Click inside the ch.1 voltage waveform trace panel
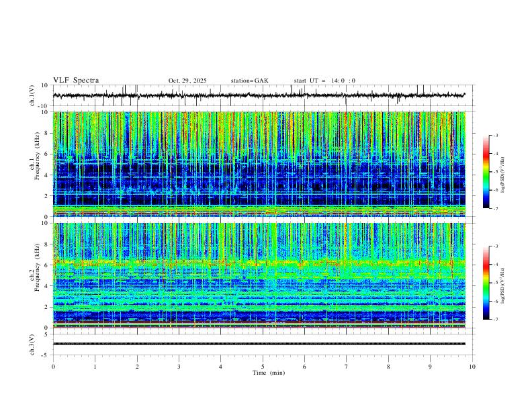Image resolution: width=532 pixels, height=411 pixels. click(264, 95)
